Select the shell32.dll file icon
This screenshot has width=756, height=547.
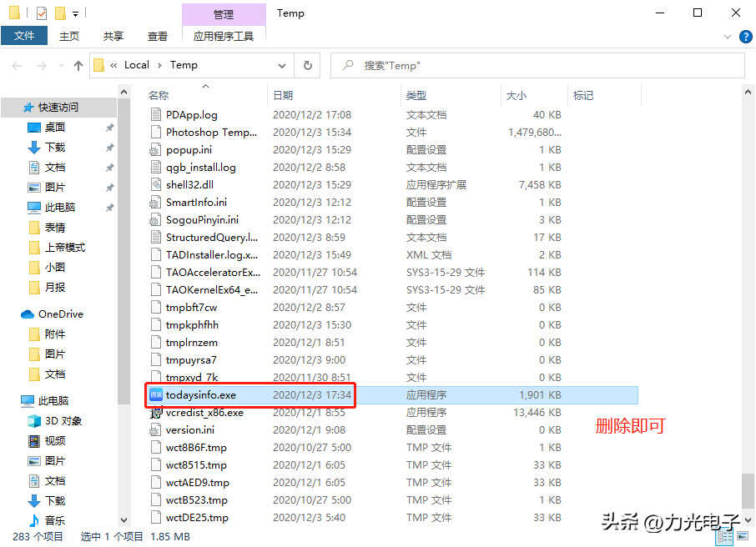(x=156, y=184)
